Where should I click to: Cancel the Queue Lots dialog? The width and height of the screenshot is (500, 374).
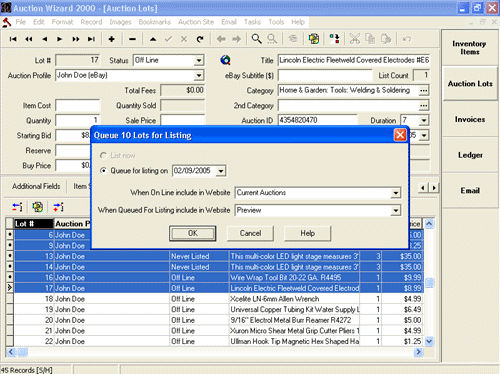[250, 233]
